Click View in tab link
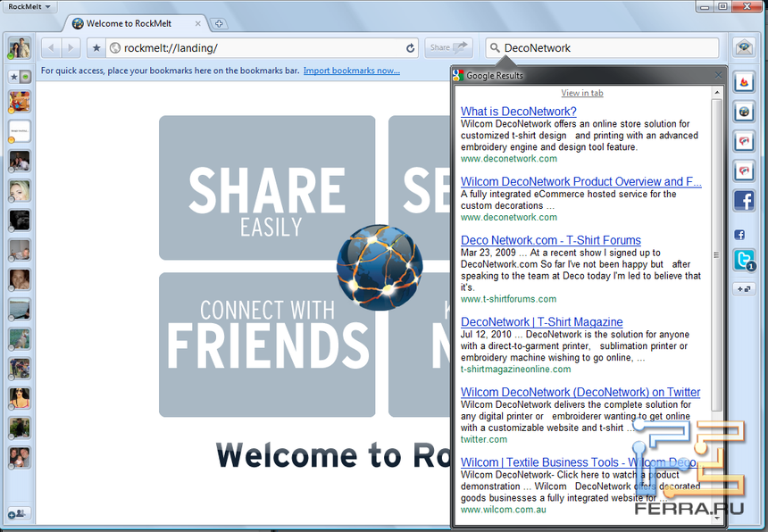This screenshot has width=768, height=532. (581, 93)
